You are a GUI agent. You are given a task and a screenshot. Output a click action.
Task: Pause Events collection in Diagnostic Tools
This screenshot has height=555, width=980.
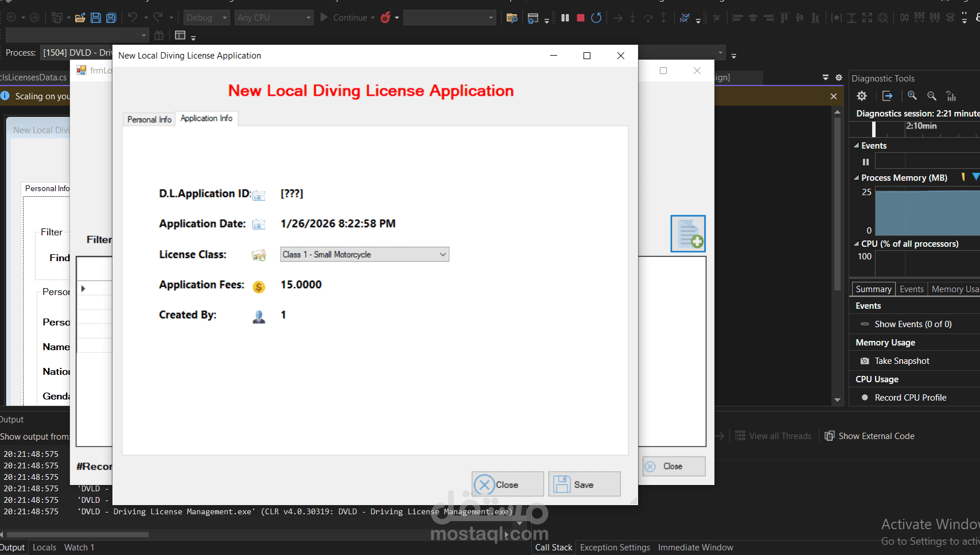pos(865,161)
